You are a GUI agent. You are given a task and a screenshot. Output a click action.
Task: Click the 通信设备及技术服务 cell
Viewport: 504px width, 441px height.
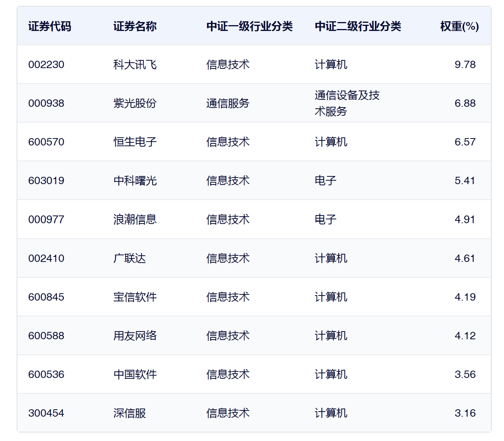click(347, 103)
